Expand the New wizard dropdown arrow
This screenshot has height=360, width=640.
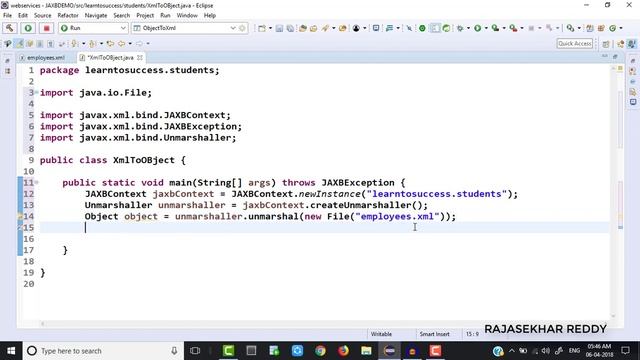(x=270, y=28)
